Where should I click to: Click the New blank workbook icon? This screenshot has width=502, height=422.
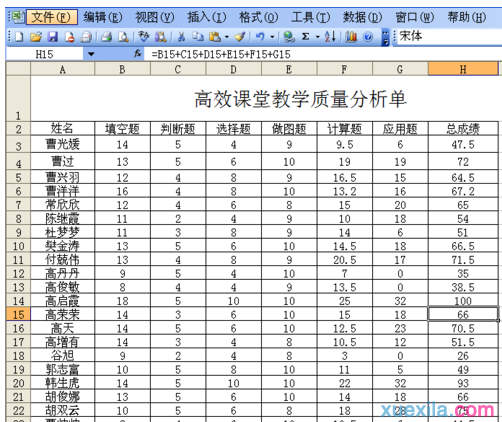[x=19, y=37]
